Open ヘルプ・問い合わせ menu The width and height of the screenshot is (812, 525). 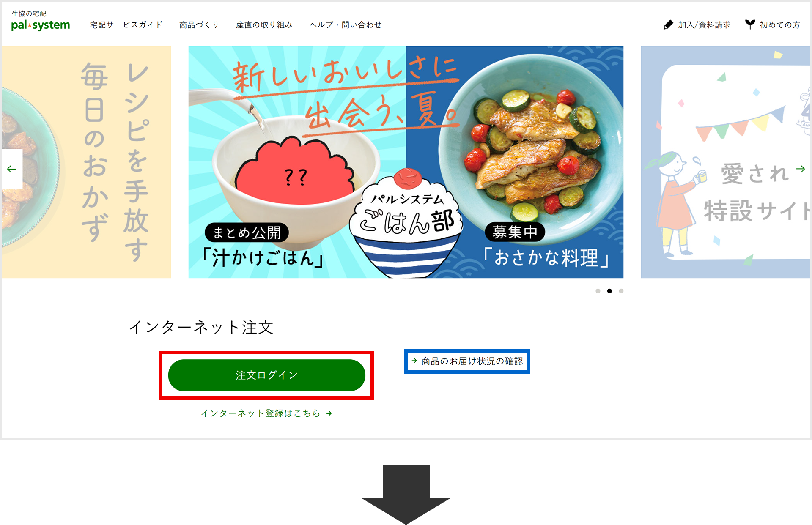[346, 25]
